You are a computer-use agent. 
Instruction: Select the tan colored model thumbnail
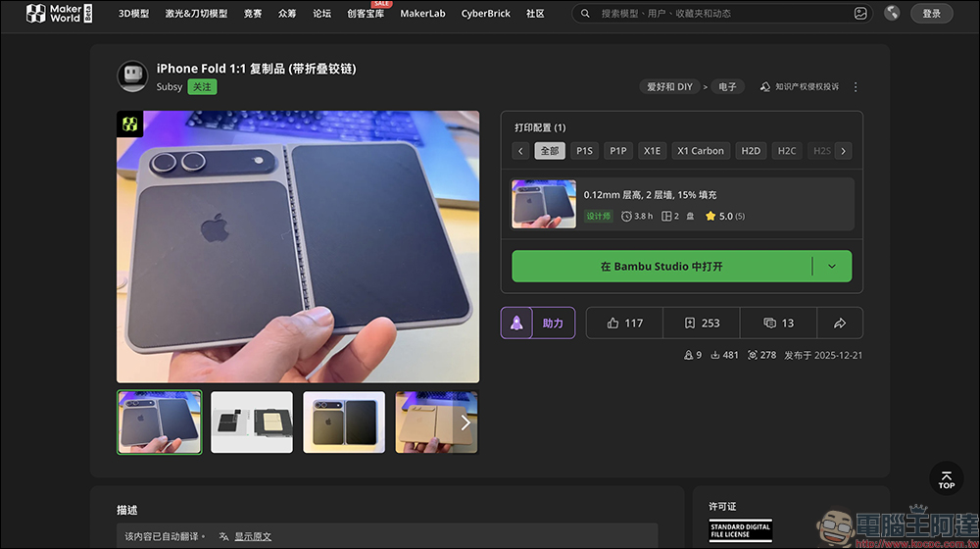point(436,423)
